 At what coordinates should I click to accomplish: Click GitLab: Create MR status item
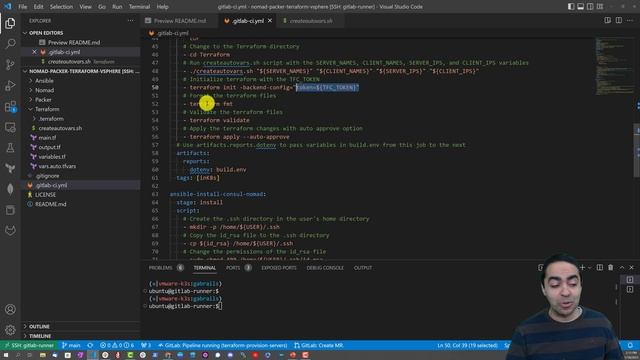(318, 345)
